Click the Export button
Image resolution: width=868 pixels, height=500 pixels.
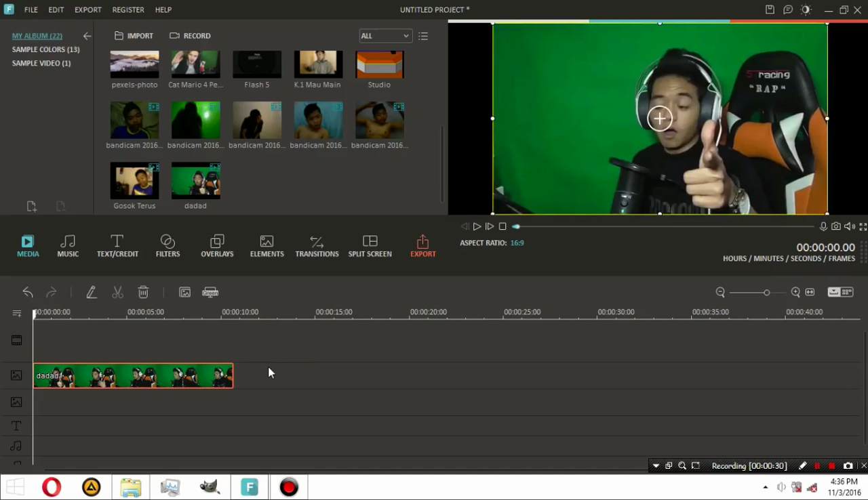coord(422,246)
